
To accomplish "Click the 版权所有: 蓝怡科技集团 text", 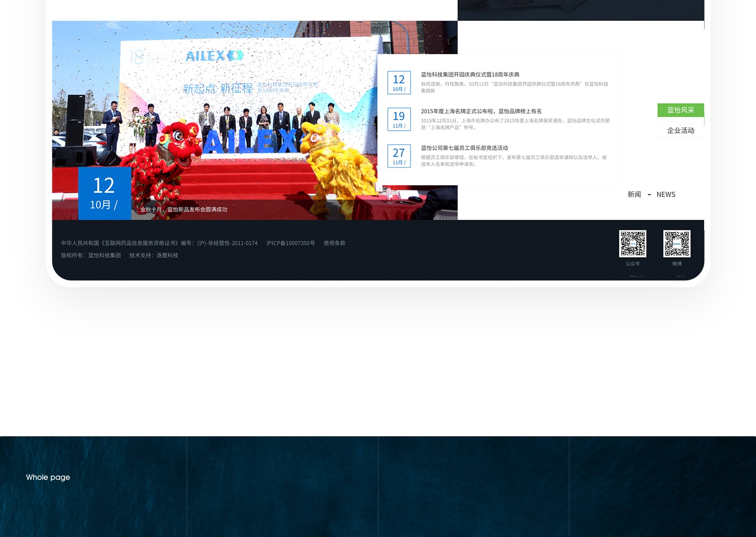I will (91, 255).
